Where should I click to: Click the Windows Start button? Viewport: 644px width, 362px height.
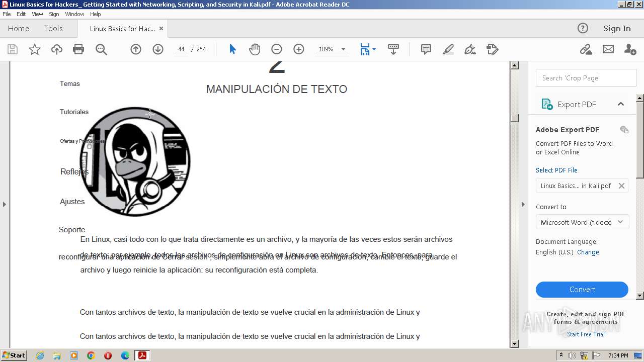coord(14,355)
